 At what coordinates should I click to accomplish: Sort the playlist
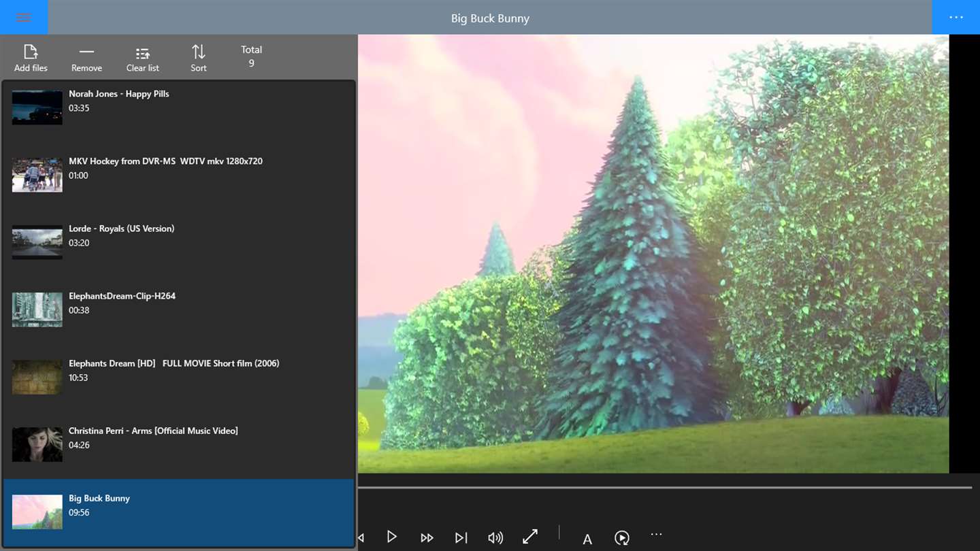tap(198, 58)
